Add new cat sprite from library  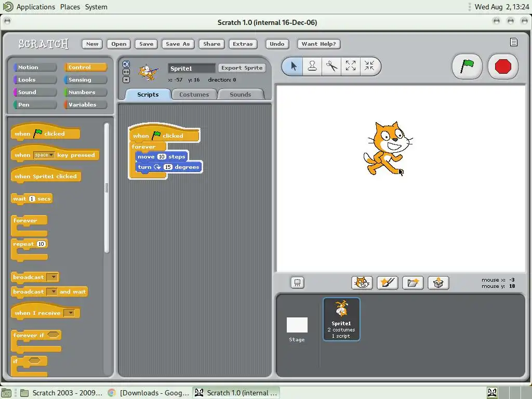click(362, 283)
